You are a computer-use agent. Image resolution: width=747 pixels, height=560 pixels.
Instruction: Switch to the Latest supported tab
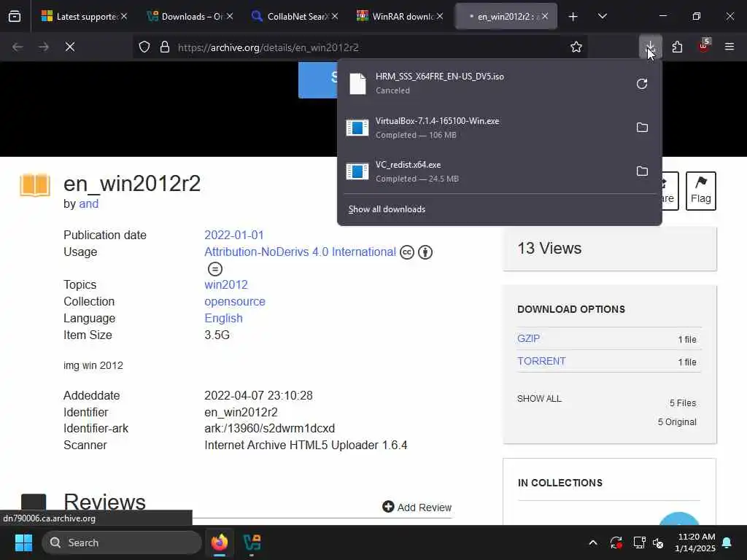click(84, 17)
